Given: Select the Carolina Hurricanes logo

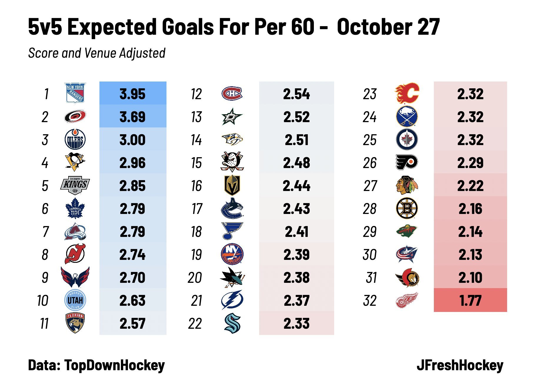Looking at the screenshot, I should coord(75,116).
